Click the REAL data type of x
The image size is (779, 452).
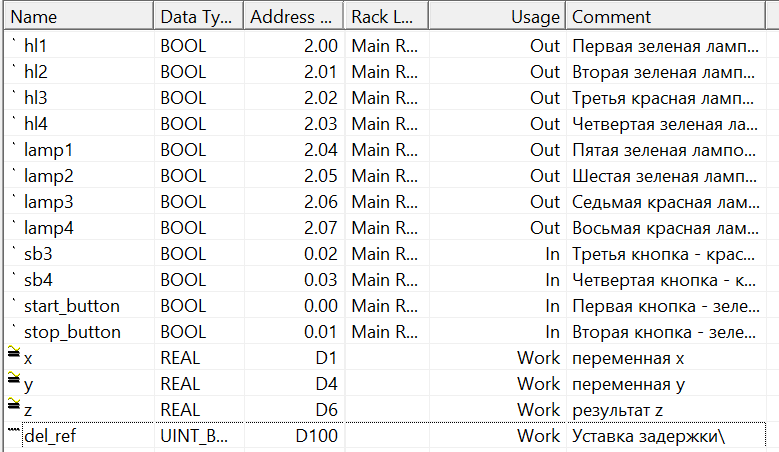180,358
